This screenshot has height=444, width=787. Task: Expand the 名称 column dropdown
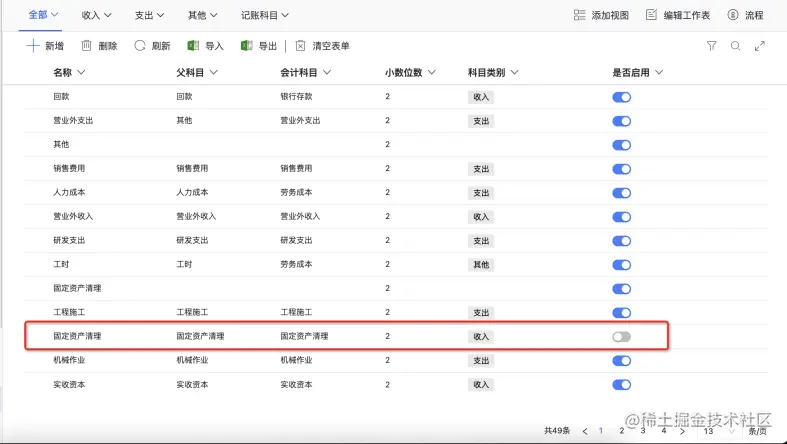pos(81,73)
